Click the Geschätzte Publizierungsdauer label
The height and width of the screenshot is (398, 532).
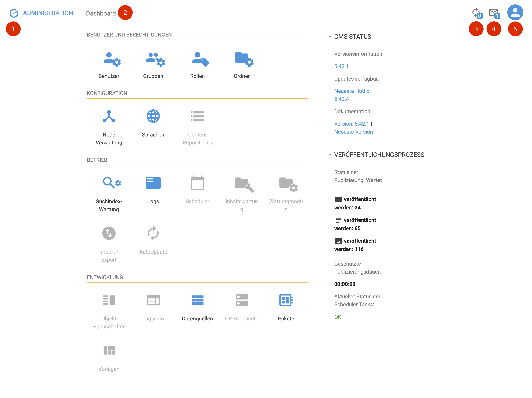[357, 268]
